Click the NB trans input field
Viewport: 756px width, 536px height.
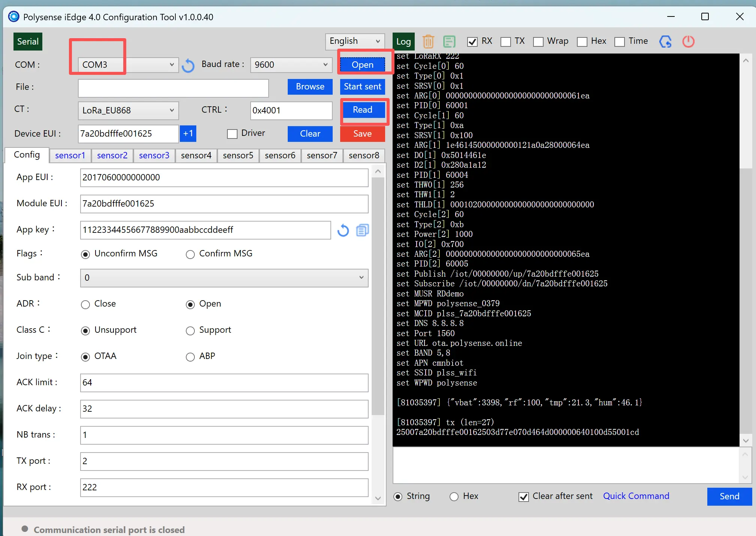point(224,435)
